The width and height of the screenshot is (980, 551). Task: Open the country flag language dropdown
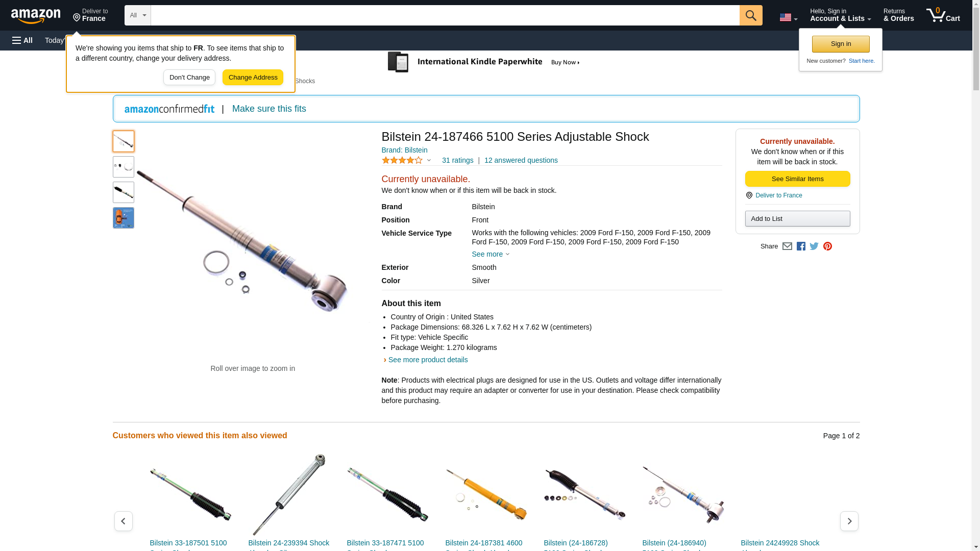pyautogui.click(x=788, y=17)
